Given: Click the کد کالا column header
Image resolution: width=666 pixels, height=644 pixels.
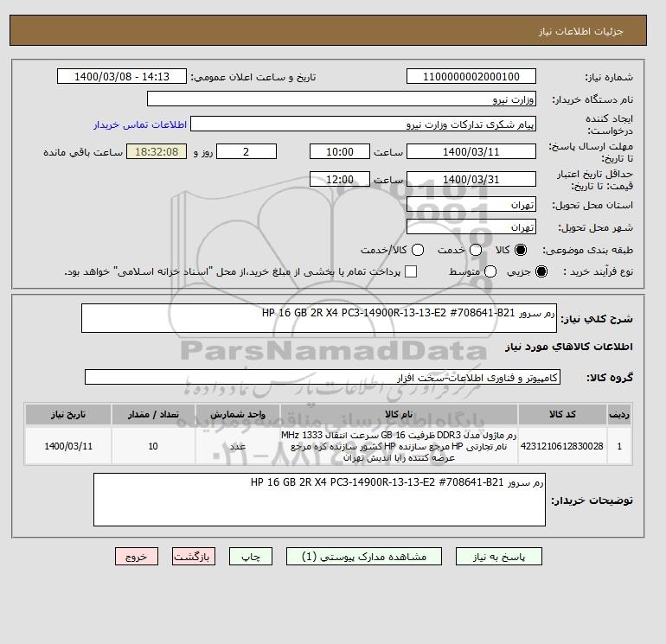Looking at the screenshot, I should [x=562, y=414].
